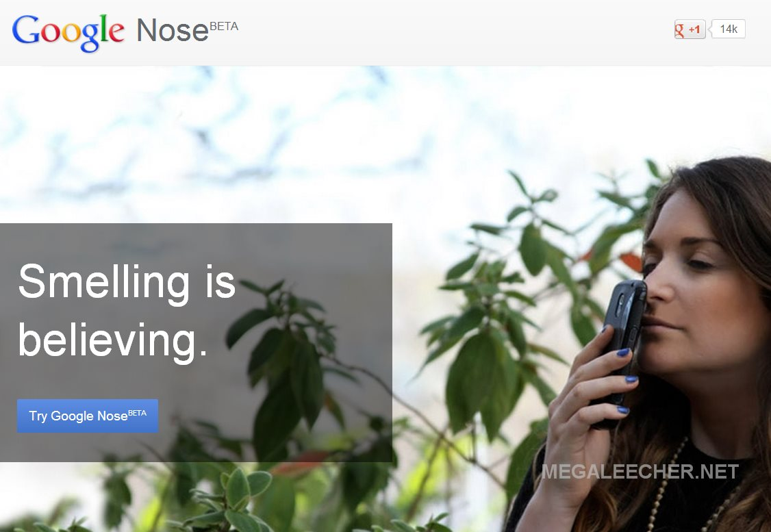This screenshot has height=532, width=771.
Task: Click the gray translucent headline panel
Action: coord(196,343)
